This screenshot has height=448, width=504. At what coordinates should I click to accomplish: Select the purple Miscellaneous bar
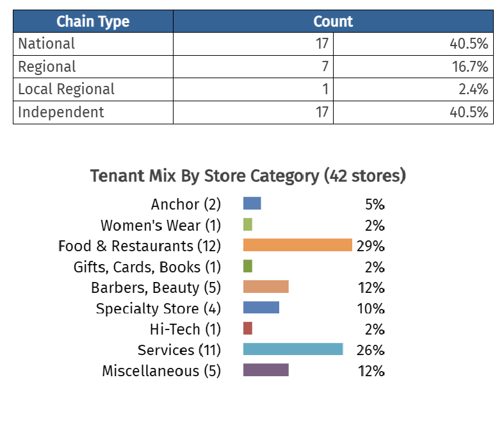[266, 370]
